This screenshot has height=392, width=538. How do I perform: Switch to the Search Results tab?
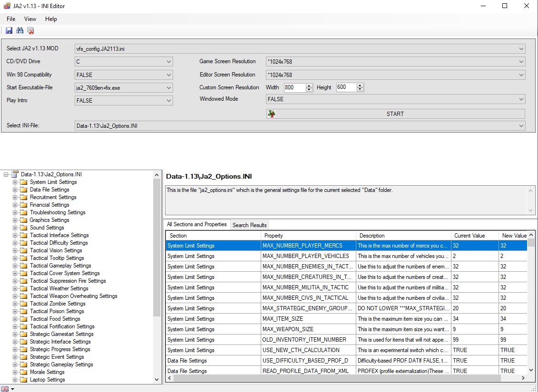249,225
